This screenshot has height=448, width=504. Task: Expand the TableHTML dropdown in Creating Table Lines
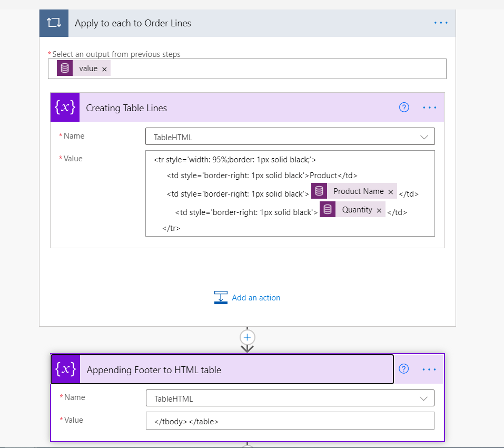pos(424,137)
